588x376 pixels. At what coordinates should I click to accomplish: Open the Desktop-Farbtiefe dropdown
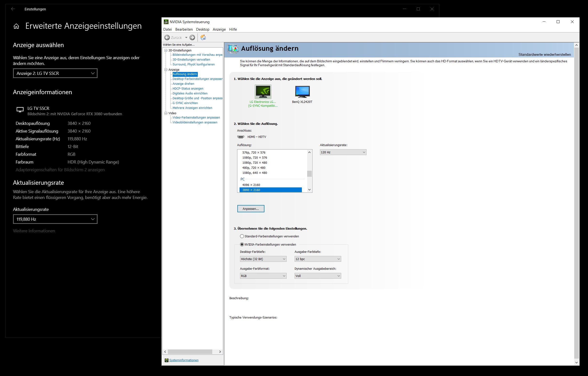[x=263, y=259]
